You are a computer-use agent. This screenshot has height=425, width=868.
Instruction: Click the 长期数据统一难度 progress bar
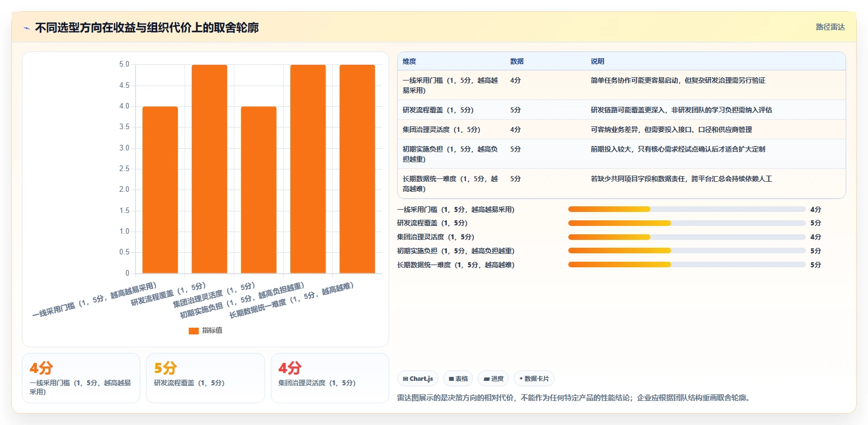point(687,265)
